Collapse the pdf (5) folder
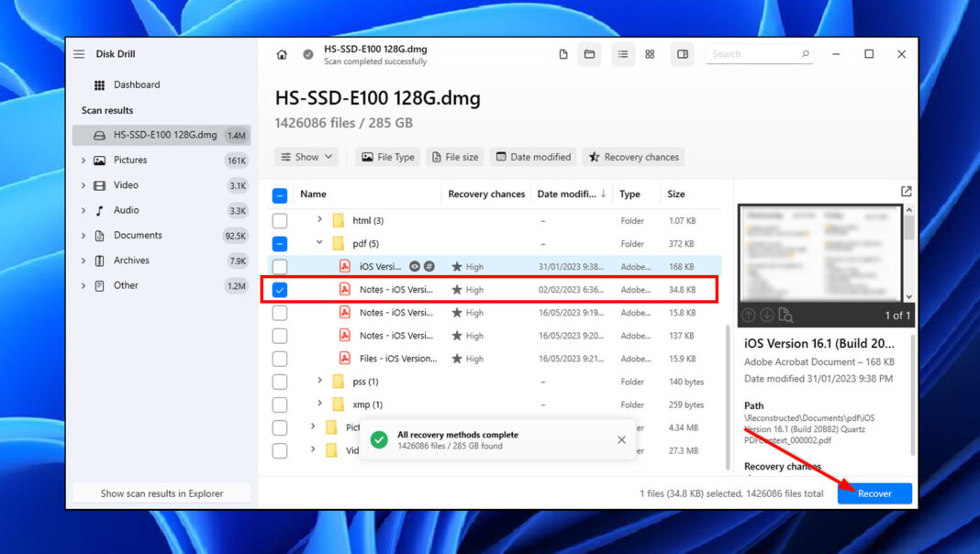This screenshot has width=980, height=554. click(x=319, y=243)
